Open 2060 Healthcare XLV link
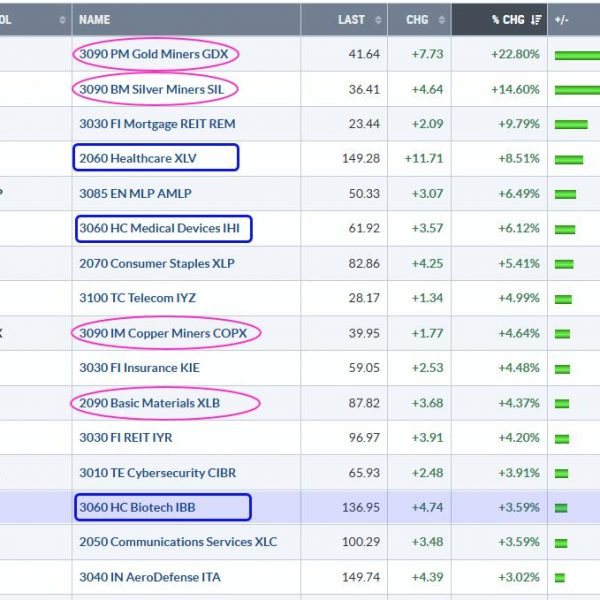The image size is (600, 600). click(x=138, y=158)
